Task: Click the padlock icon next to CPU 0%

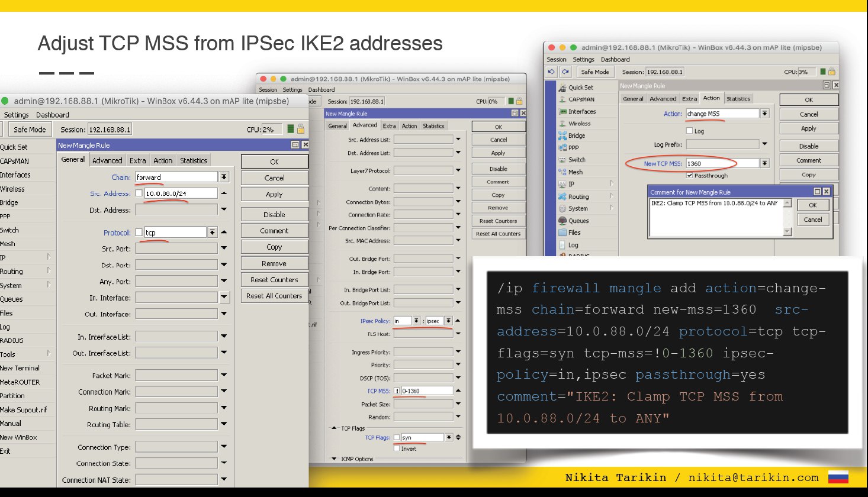Action: click(x=519, y=101)
